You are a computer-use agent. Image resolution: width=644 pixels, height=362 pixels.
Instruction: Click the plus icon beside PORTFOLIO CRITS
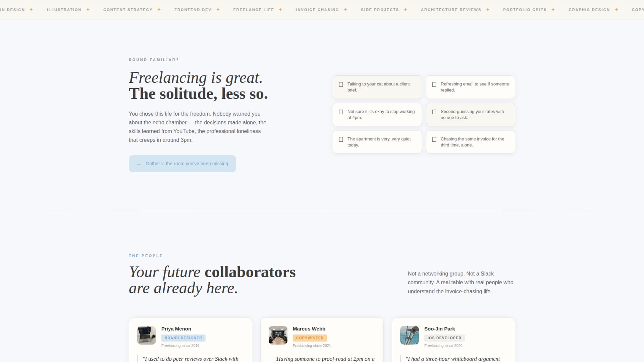552,10
